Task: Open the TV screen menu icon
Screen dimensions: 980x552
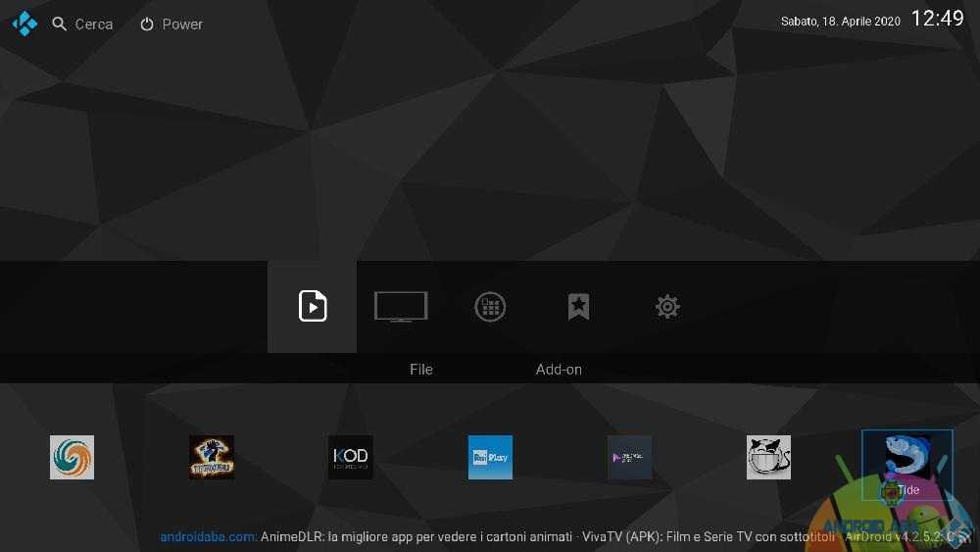Action: 401,306
